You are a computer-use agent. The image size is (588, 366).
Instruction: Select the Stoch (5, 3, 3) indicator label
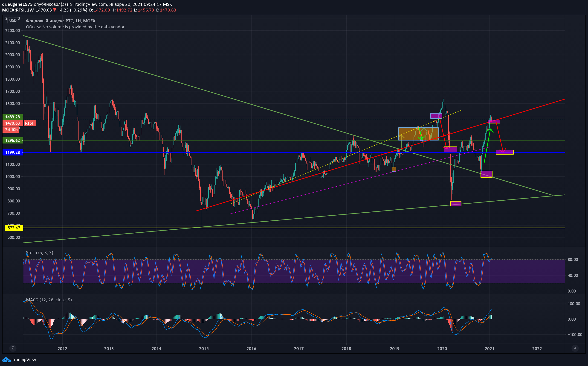click(39, 252)
